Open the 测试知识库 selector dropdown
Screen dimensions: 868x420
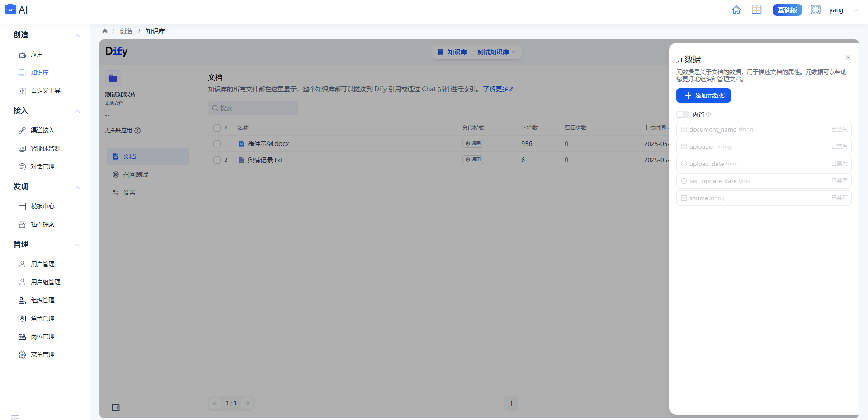click(x=496, y=52)
